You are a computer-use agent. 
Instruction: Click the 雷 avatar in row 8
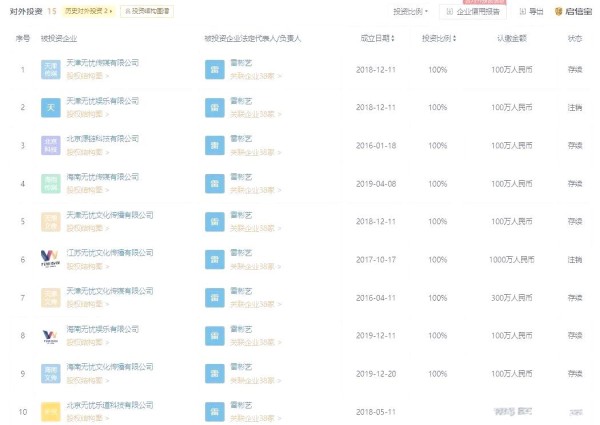215,335
